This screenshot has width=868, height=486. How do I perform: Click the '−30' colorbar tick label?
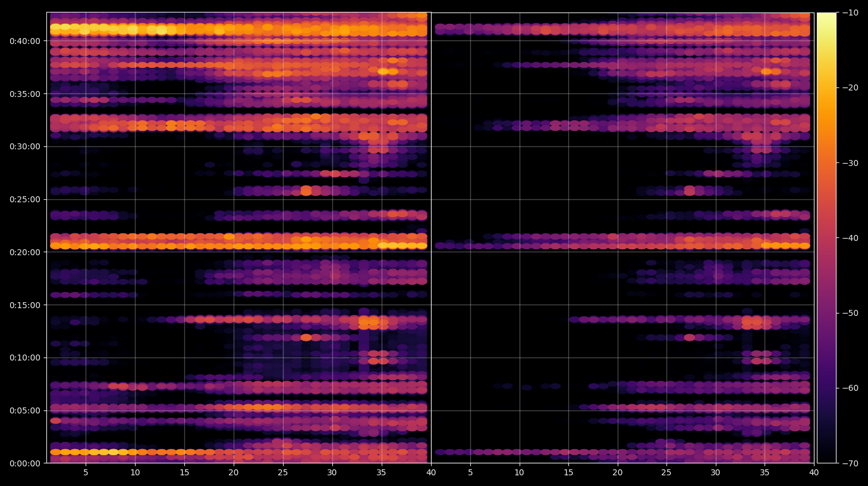[x=850, y=163]
